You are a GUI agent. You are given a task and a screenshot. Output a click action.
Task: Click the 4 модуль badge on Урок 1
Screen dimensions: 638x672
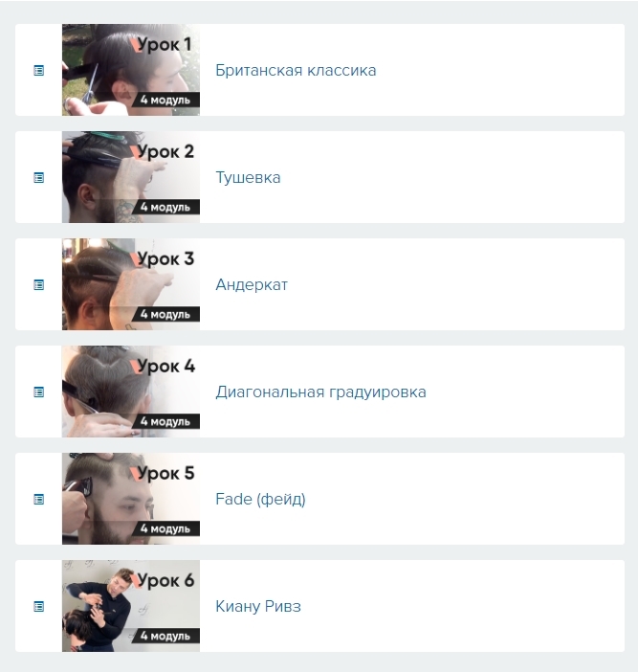165,100
